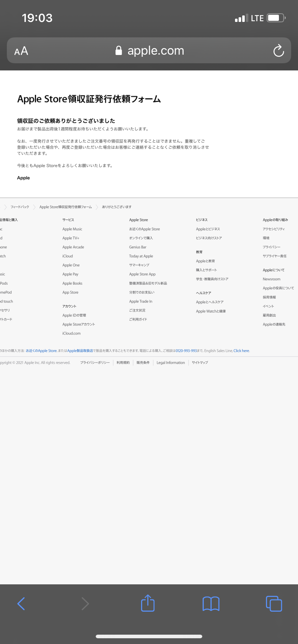Tap the 19:03 clock in status bar

tap(37, 18)
